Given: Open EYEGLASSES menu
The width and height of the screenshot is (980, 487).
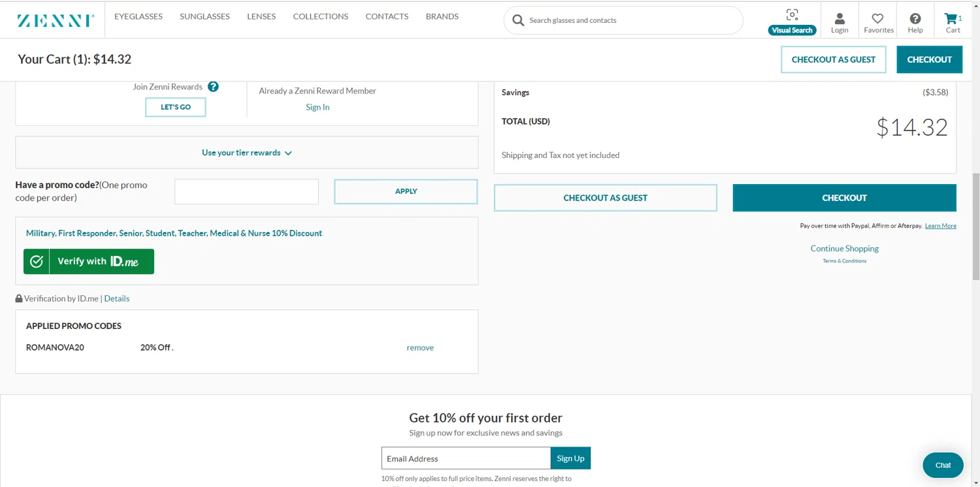Looking at the screenshot, I should 139,16.
